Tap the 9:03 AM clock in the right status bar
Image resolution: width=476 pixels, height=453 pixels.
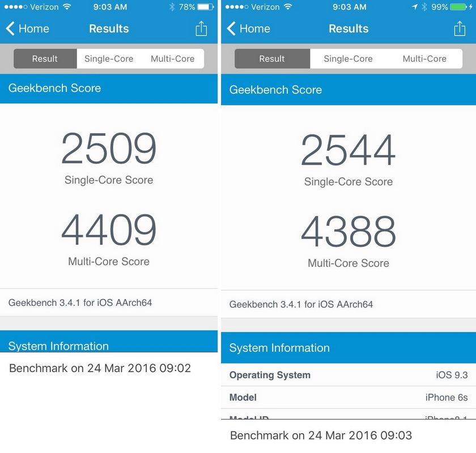tap(349, 7)
